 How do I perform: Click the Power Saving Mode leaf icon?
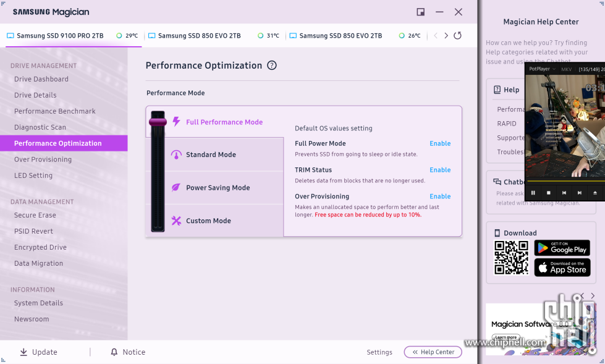click(x=176, y=188)
